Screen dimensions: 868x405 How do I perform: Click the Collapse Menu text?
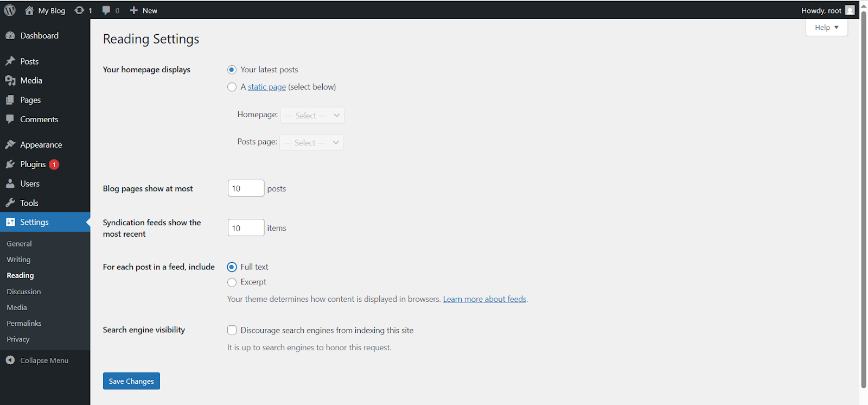point(44,360)
